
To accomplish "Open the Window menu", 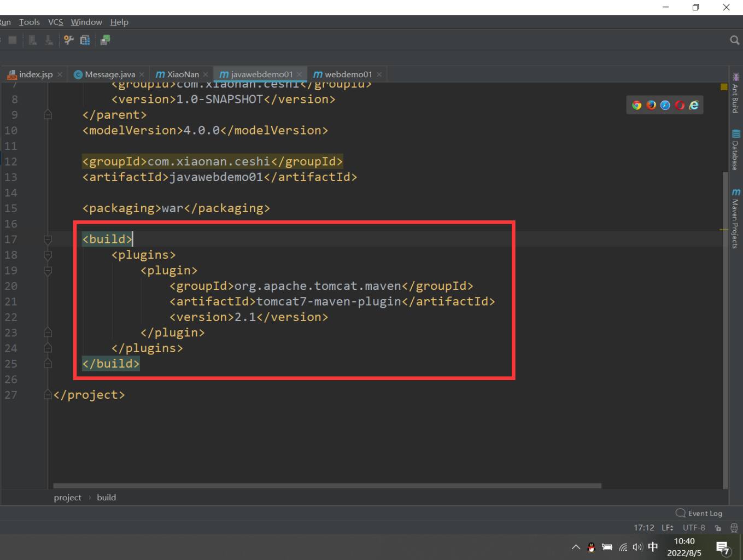I will pos(86,22).
